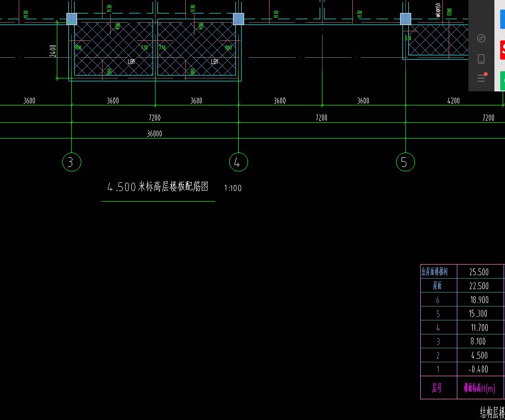Click the 25.500 elevation cell

coord(480,272)
